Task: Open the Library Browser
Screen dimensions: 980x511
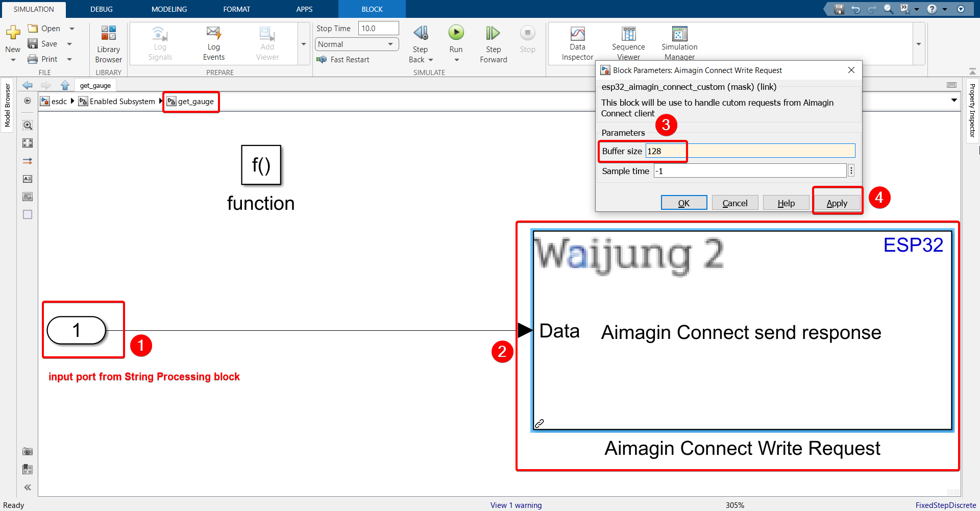Action: pyautogui.click(x=108, y=44)
